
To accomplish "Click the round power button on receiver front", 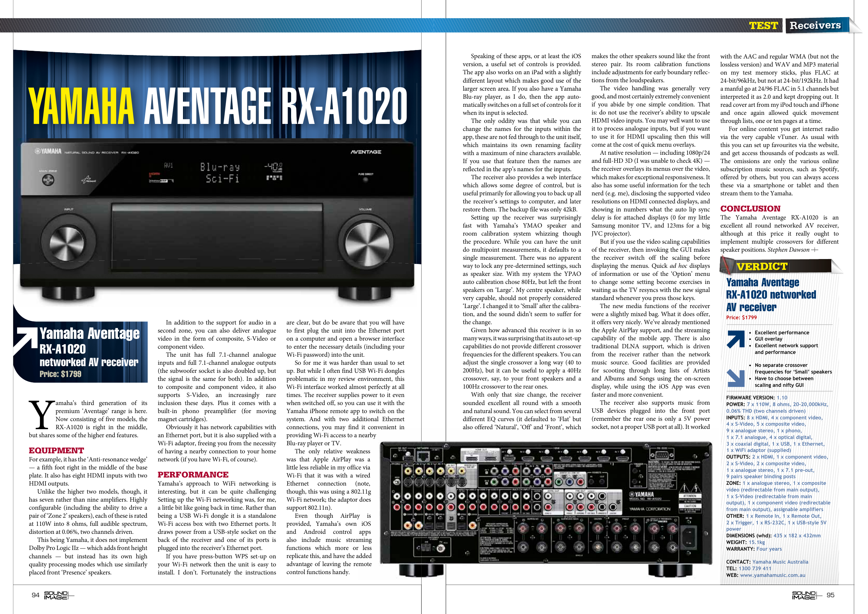I will click(48, 179).
